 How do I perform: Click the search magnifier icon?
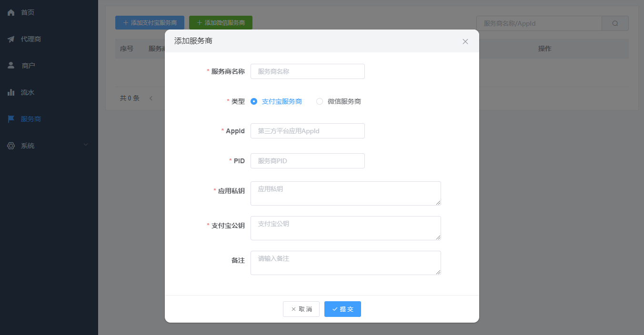click(614, 23)
